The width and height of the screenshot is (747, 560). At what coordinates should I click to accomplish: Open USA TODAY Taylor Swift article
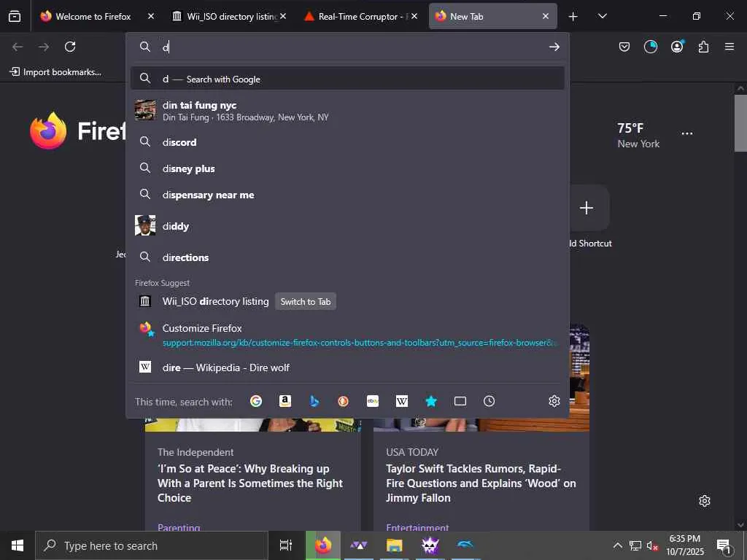pyautogui.click(x=481, y=483)
